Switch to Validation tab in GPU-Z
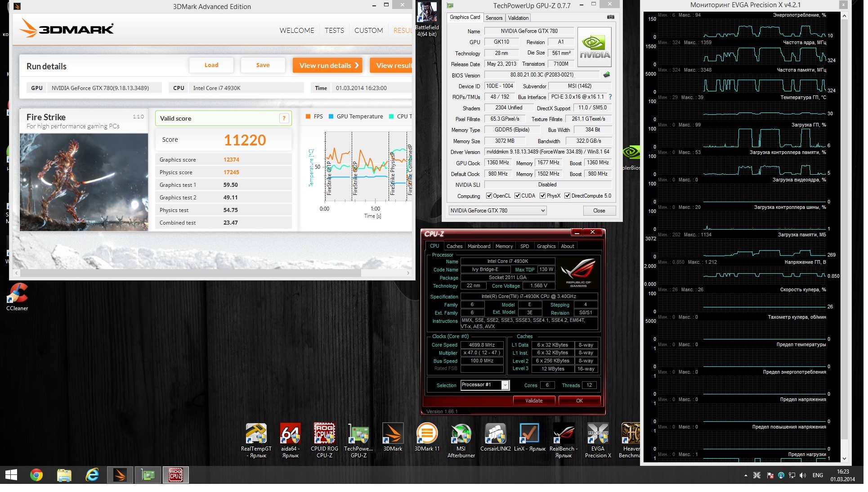 [x=518, y=18]
